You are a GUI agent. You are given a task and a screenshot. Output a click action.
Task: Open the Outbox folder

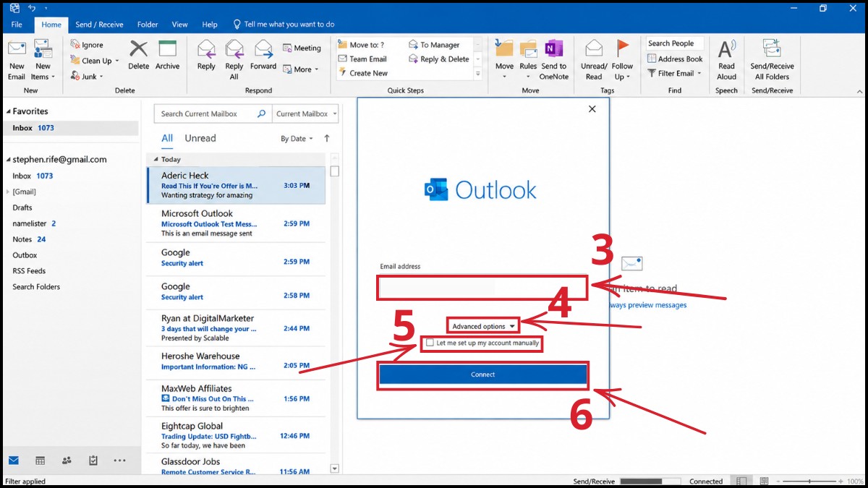[25, 255]
